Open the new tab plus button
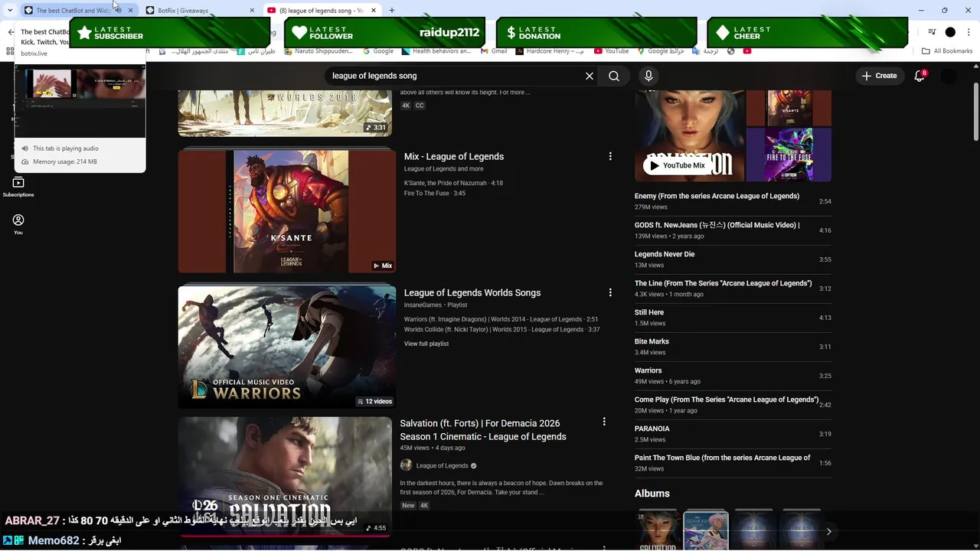 391,10
